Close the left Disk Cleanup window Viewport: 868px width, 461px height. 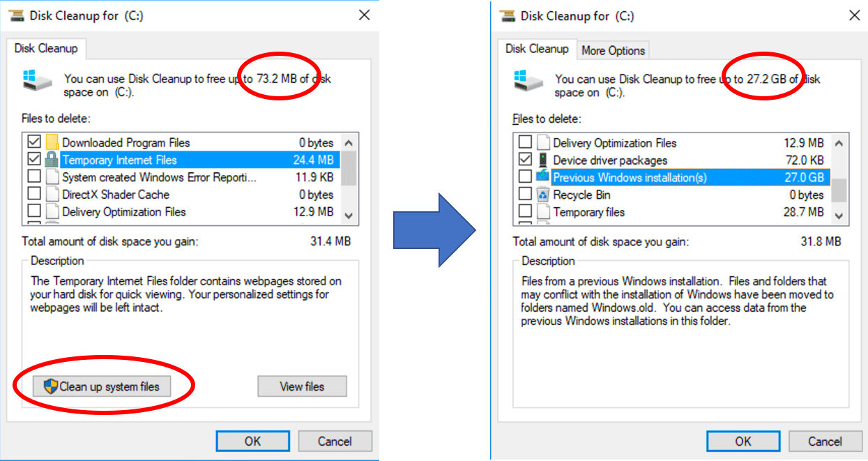(x=364, y=15)
